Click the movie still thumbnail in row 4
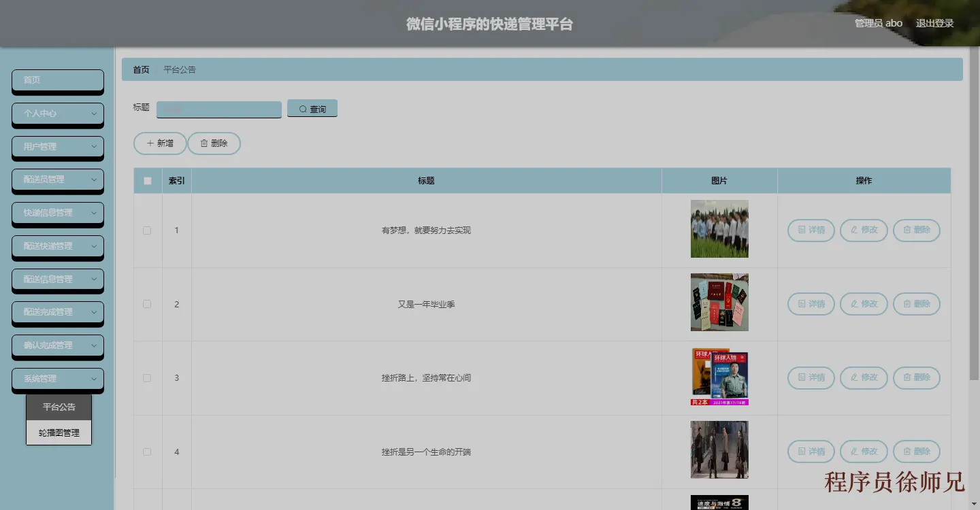Image resolution: width=980 pixels, height=510 pixels. [719, 450]
